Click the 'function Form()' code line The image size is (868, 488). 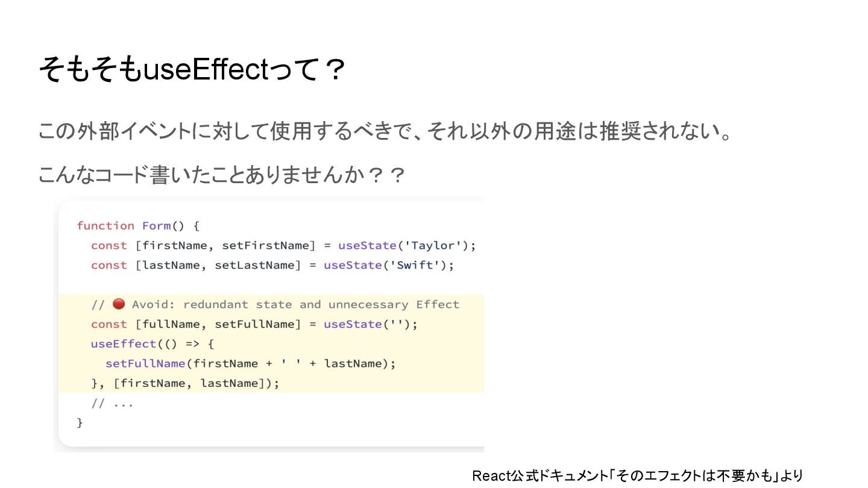point(137,226)
